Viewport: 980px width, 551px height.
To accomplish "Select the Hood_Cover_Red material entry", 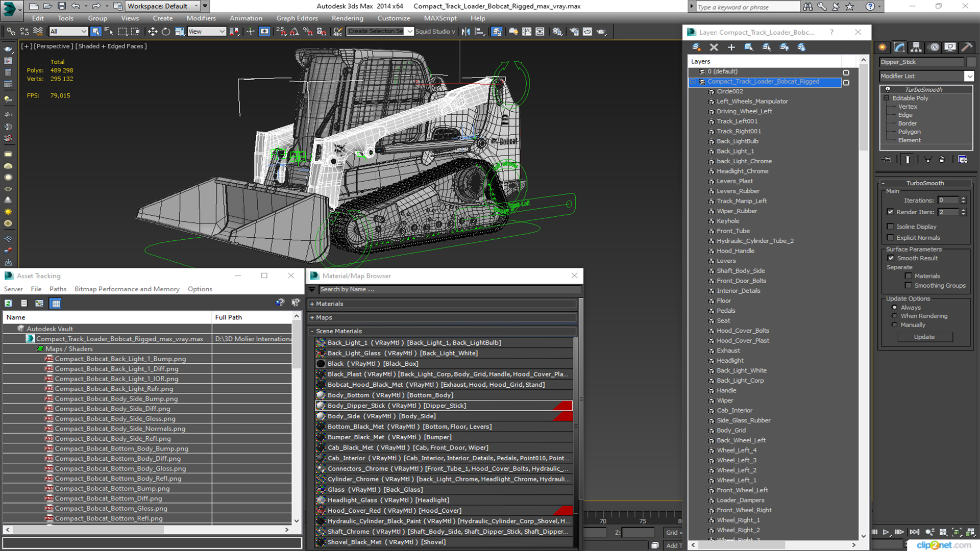I will [444, 511].
